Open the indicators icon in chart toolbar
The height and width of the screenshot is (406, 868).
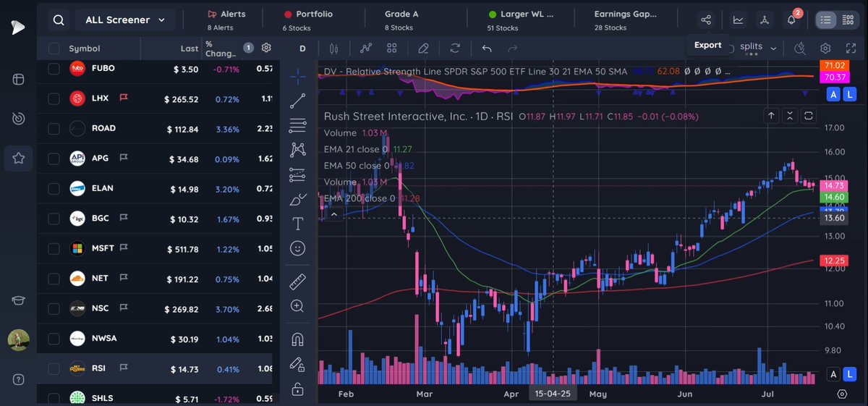[366, 48]
